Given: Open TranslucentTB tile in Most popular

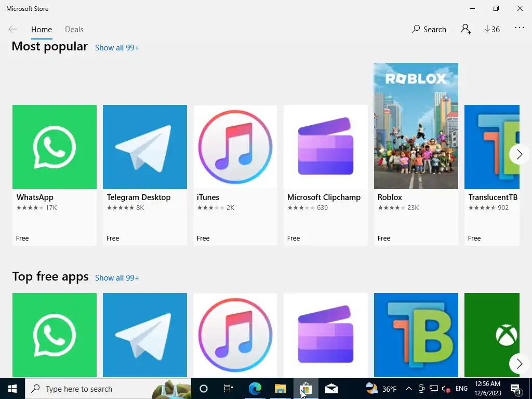Looking at the screenshot, I should (x=492, y=175).
